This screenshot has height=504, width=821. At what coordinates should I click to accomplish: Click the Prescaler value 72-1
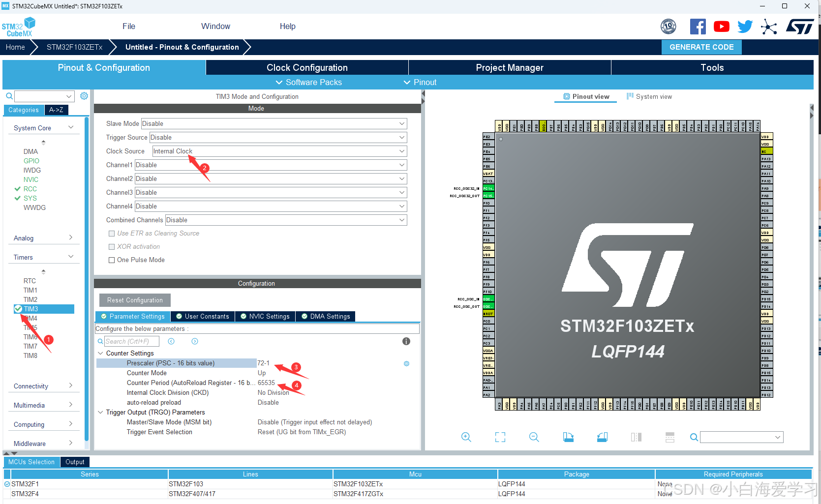[x=264, y=363]
